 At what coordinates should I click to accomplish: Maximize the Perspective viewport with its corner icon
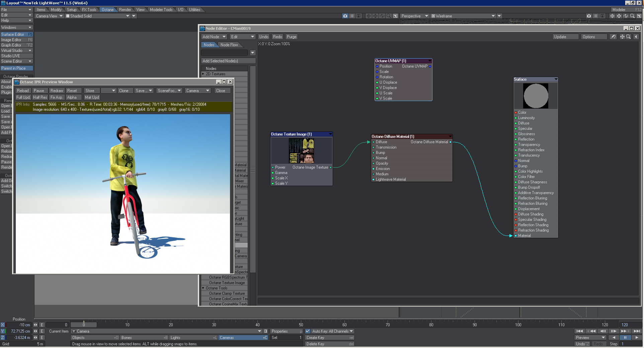(x=639, y=16)
